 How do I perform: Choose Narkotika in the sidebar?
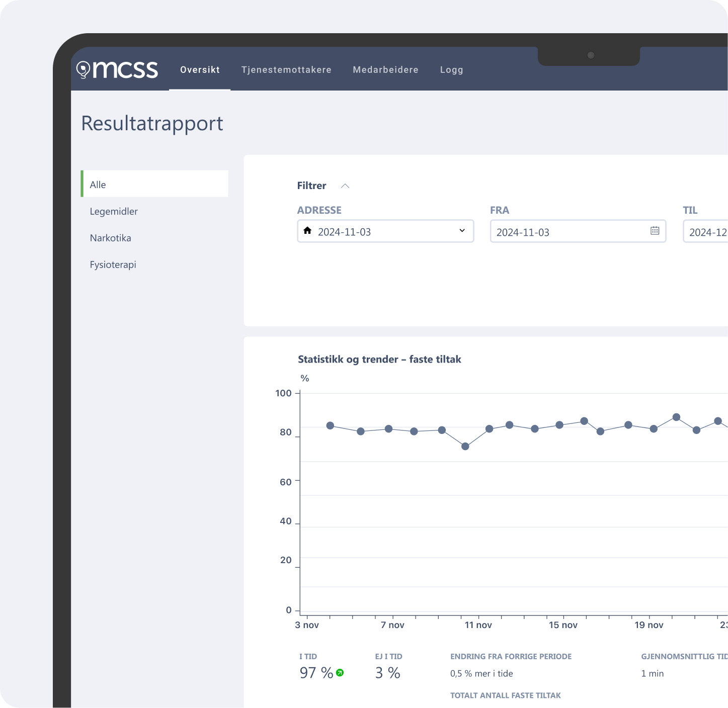click(x=110, y=238)
